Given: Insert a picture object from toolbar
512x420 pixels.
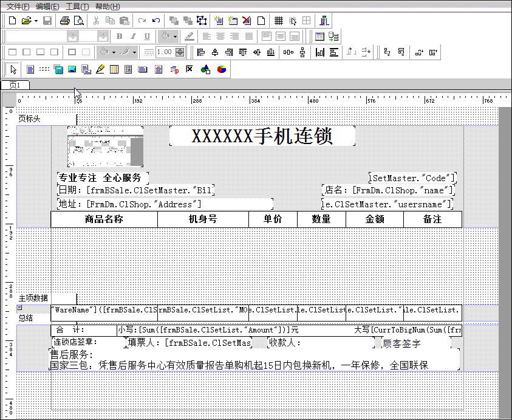Looking at the screenshot, I should tap(72, 69).
